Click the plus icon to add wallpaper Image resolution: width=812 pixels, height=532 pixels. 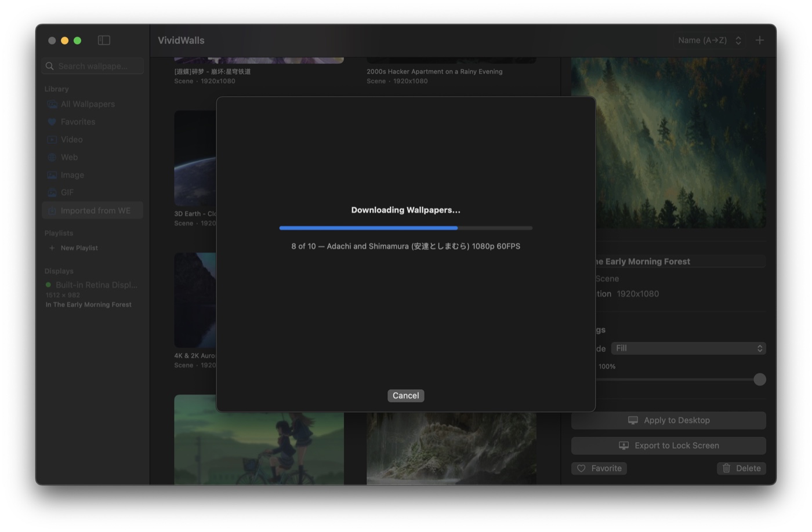(759, 40)
